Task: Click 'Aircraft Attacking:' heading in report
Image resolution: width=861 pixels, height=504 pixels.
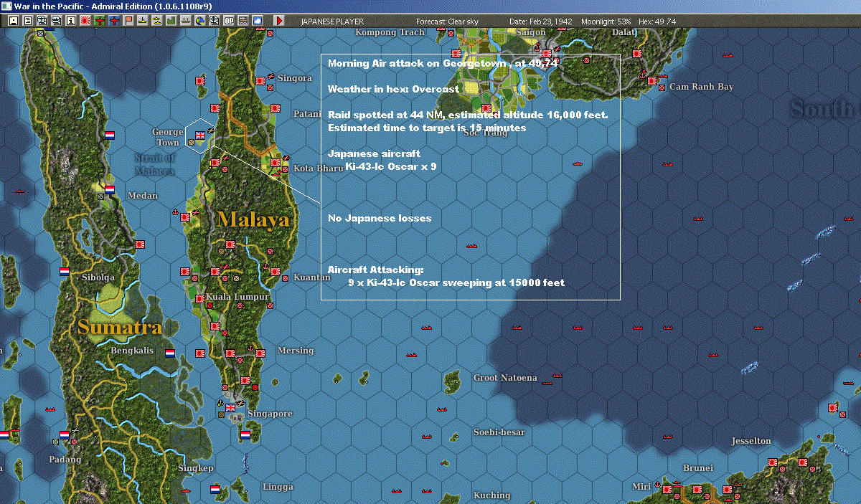Action: (x=376, y=270)
